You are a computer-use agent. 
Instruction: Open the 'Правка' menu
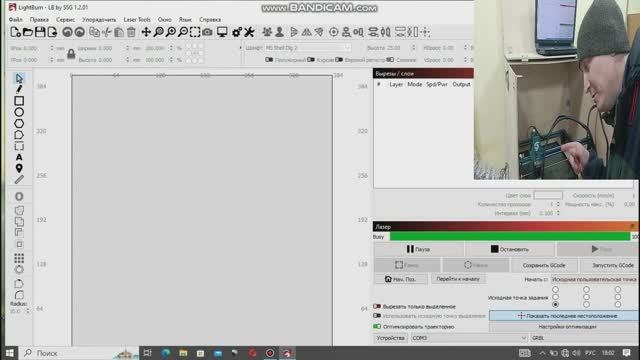click(39, 20)
